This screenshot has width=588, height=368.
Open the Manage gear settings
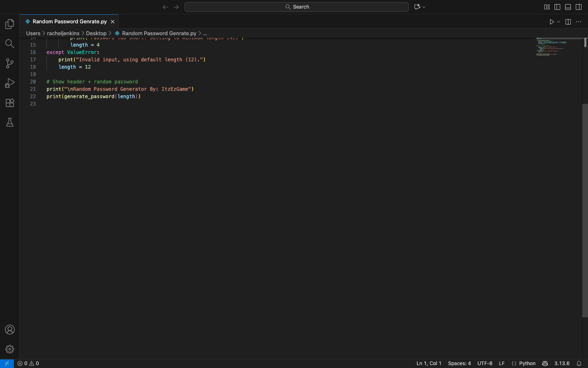[x=10, y=349]
